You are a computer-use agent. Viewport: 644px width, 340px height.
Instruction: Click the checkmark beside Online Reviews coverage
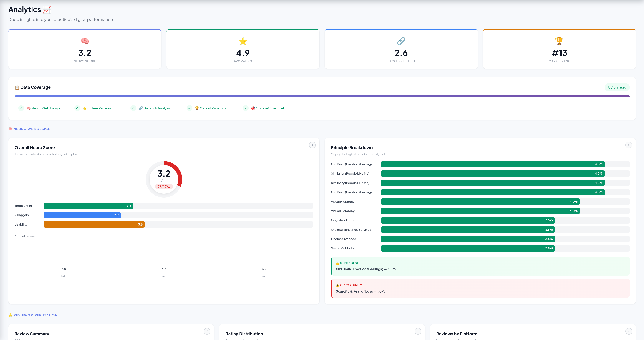(x=77, y=108)
